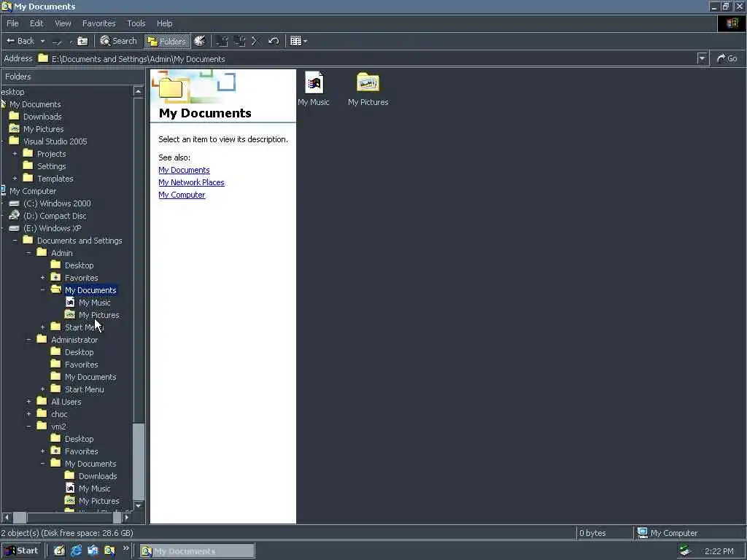Select (E:) Windows XP drive icon

(15, 228)
